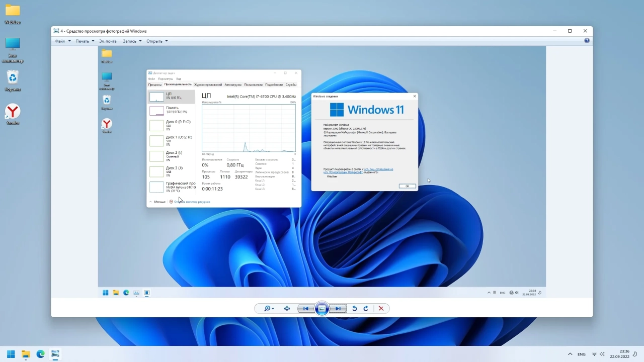The height and width of the screenshot is (362, 644).
Task: Switch photo to actual size view
Action: coord(287,309)
